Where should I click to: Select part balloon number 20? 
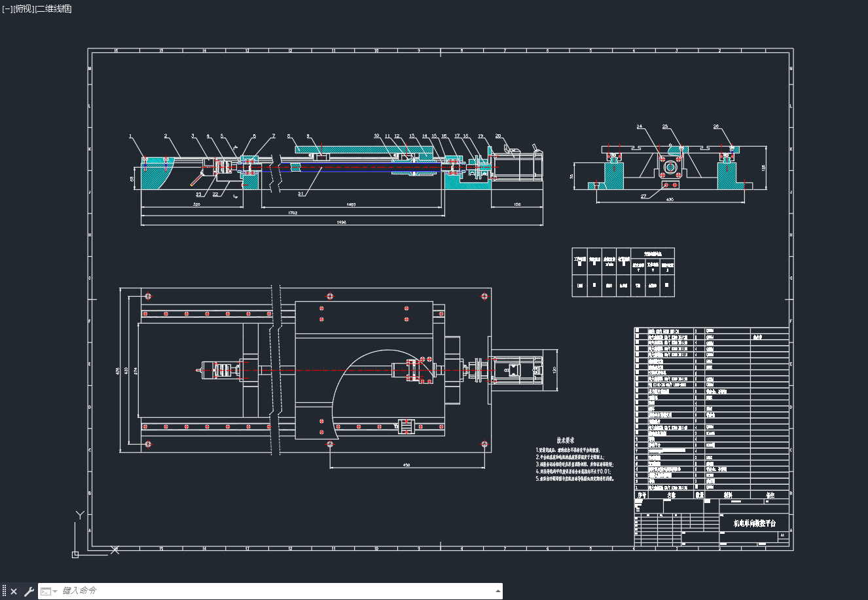[x=498, y=136]
